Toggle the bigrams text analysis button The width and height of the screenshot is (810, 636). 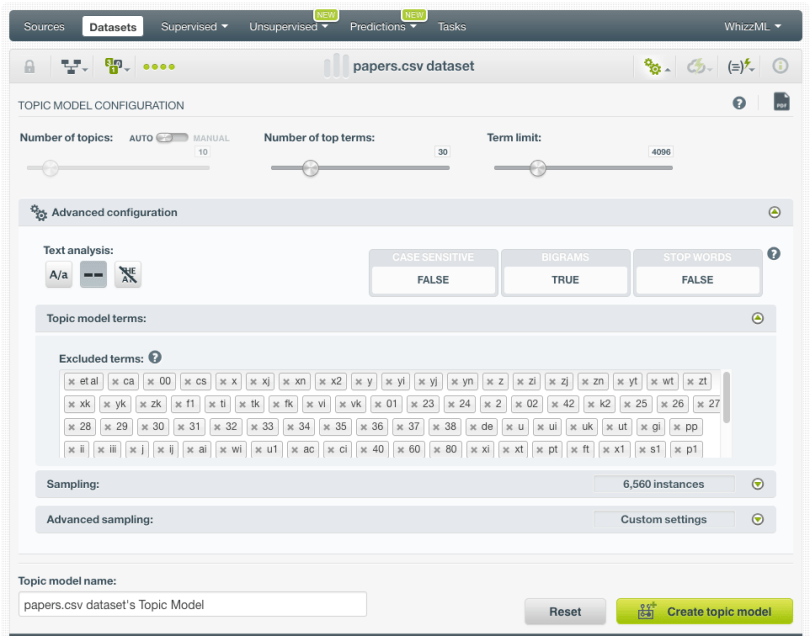pyautogui.click(x=93, y=275)
